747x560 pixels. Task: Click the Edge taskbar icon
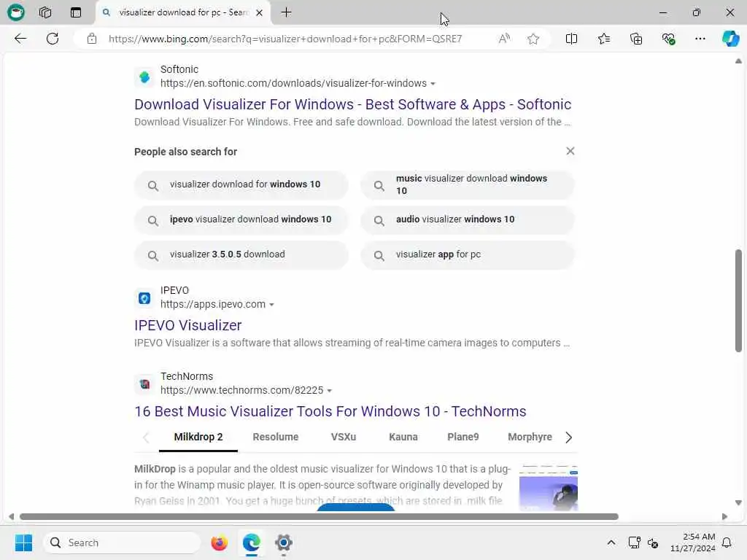pos(252,542)
